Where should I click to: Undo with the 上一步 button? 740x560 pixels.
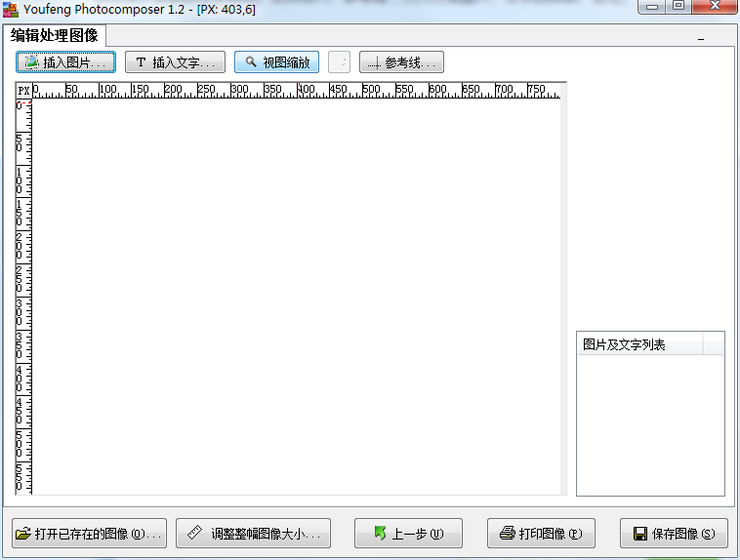(407, 534)
